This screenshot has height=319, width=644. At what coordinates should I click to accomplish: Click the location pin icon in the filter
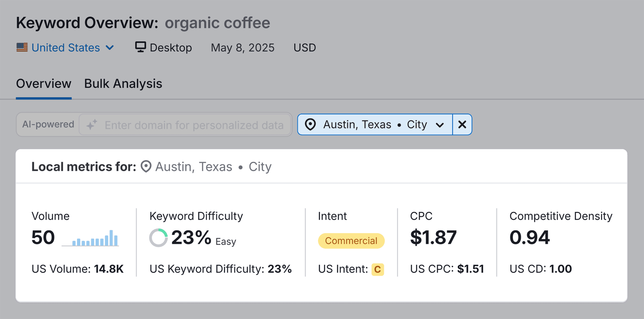[x=311, y=125]
